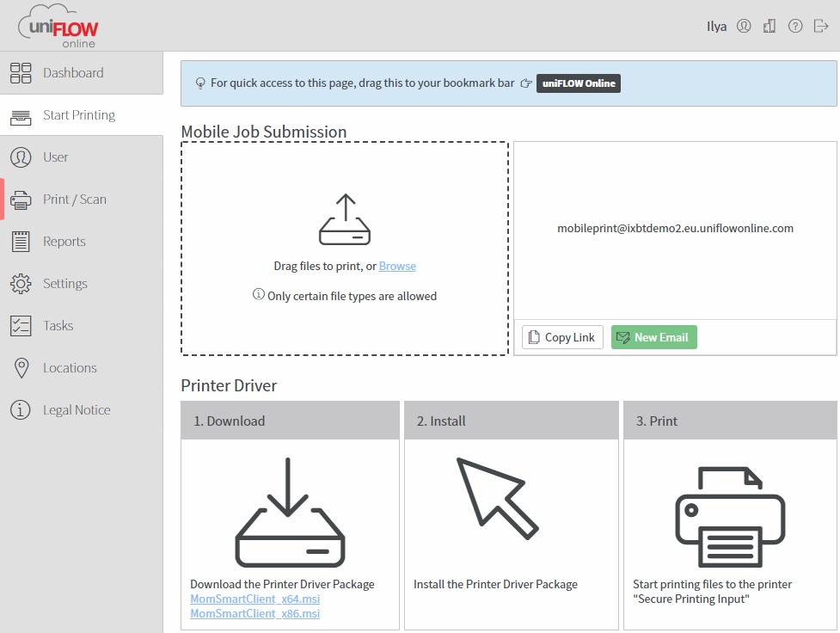Click the User avatar icon in sidebar

21,157
